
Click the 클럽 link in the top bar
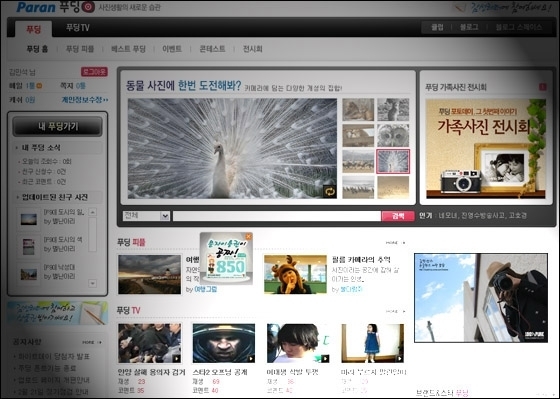pos(437,27)
